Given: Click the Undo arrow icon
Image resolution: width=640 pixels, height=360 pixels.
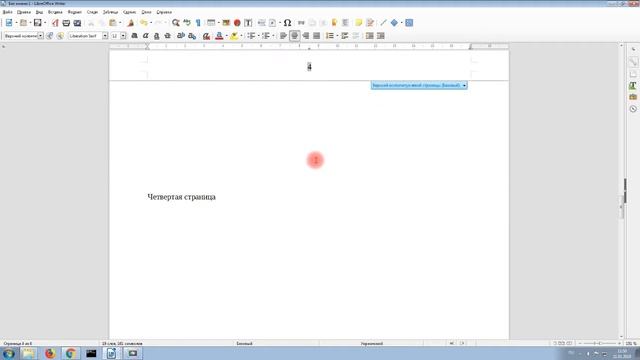Looking at the screenshot, I should (144, 23).
